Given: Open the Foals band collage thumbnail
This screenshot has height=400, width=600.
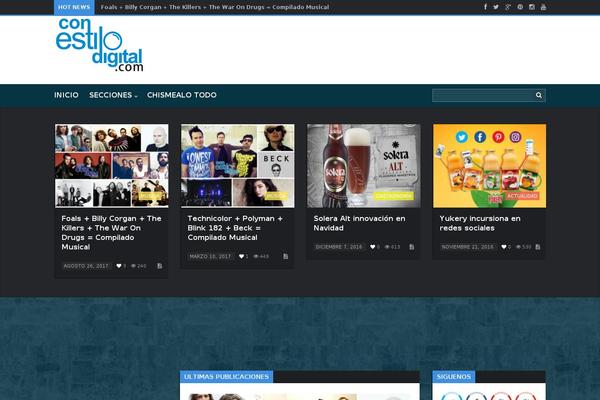Looking at the screenshot, I should (112, 166).
